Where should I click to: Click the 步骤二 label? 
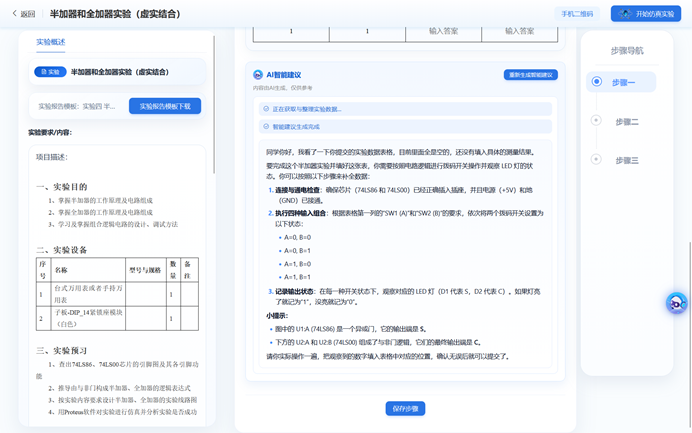click(627, 122)
